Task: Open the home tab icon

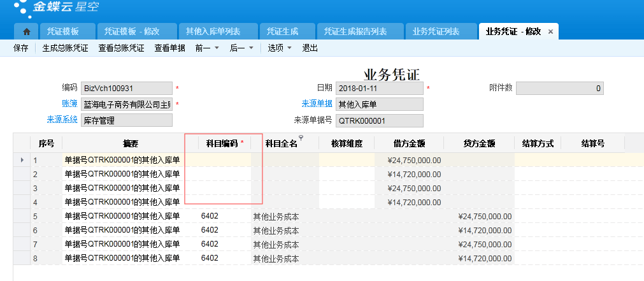Action: click(26, 31)
